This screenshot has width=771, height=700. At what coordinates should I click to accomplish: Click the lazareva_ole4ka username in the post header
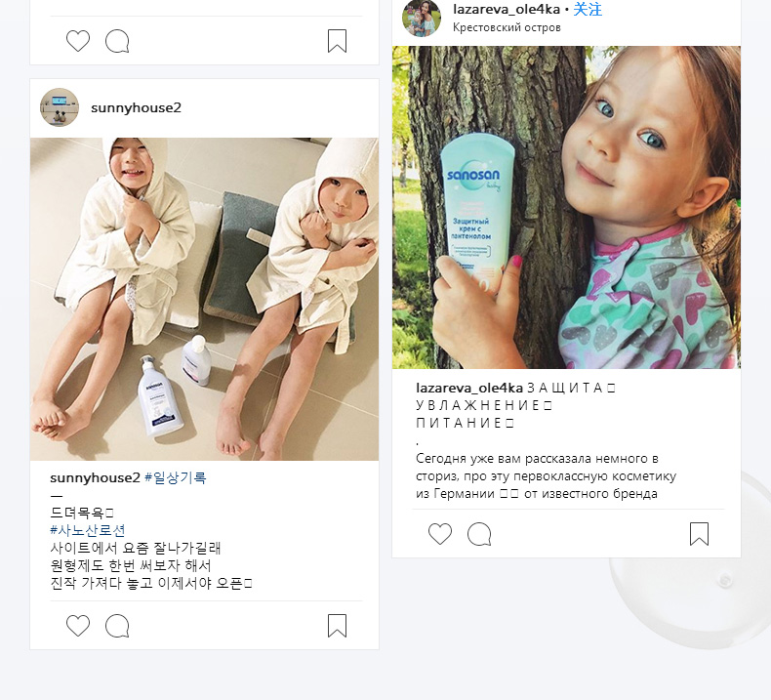[x=507, y=9]
